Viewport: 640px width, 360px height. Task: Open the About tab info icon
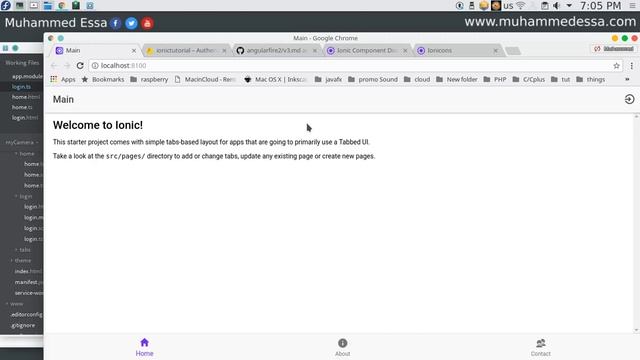[x=342, y=343]
